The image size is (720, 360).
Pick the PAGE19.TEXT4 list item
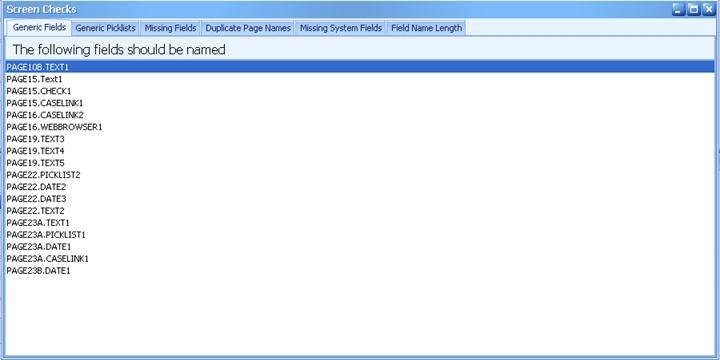pos(360,151)
